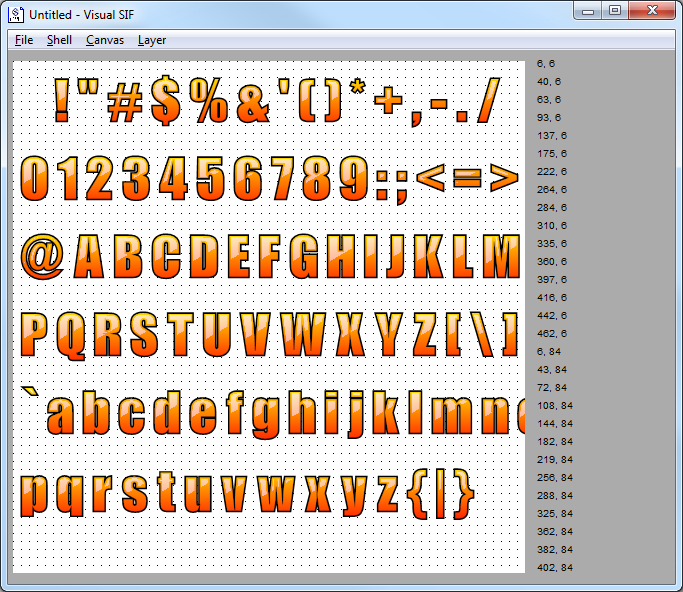Select the percent sign glyph
683x592 pixels.
210,101
